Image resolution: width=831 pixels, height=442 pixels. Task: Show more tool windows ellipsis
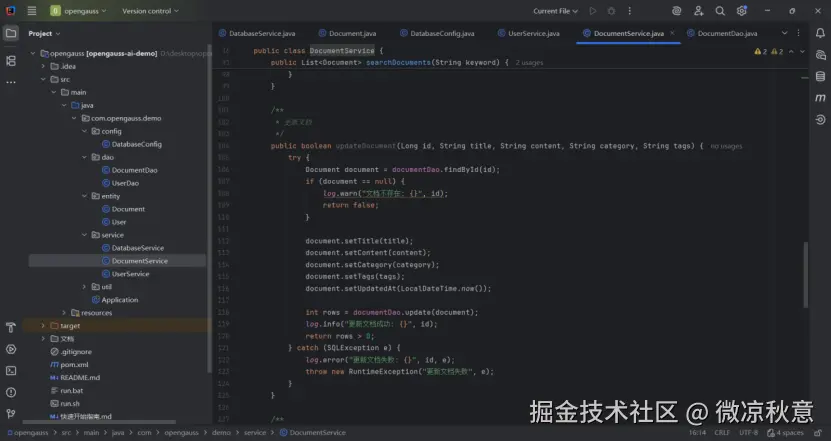(x=11, y=83)
